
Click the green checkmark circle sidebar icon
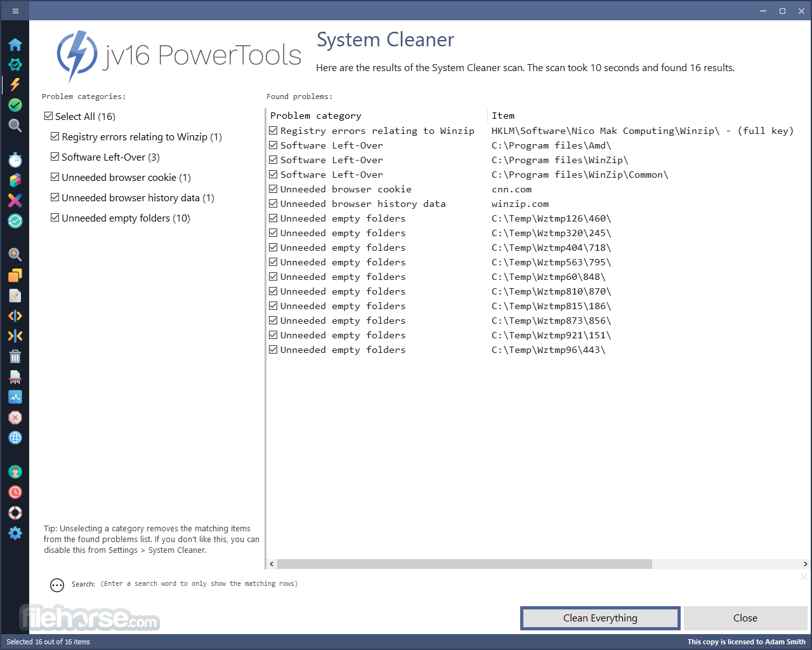click(15, 105)
